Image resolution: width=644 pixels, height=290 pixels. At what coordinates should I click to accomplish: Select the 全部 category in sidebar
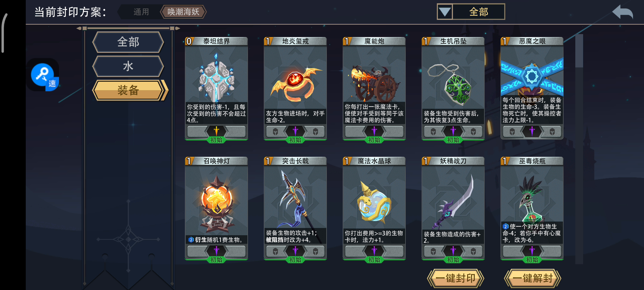[128, 42]
